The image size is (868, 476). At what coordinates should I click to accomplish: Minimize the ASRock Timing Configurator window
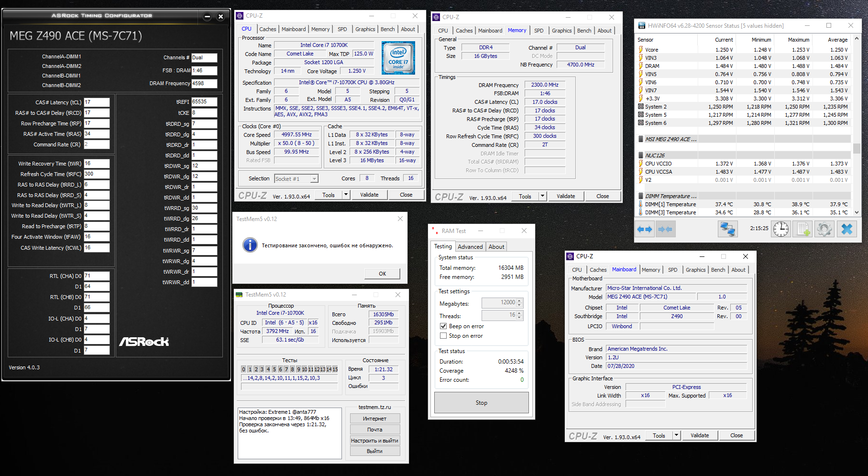[207, 17]
